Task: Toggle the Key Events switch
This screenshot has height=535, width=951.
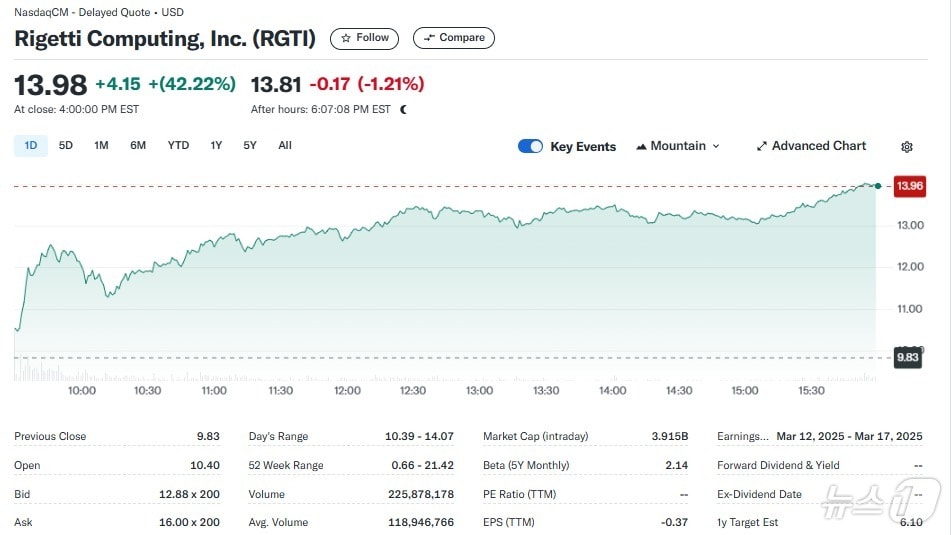Action: pos(530,146)
